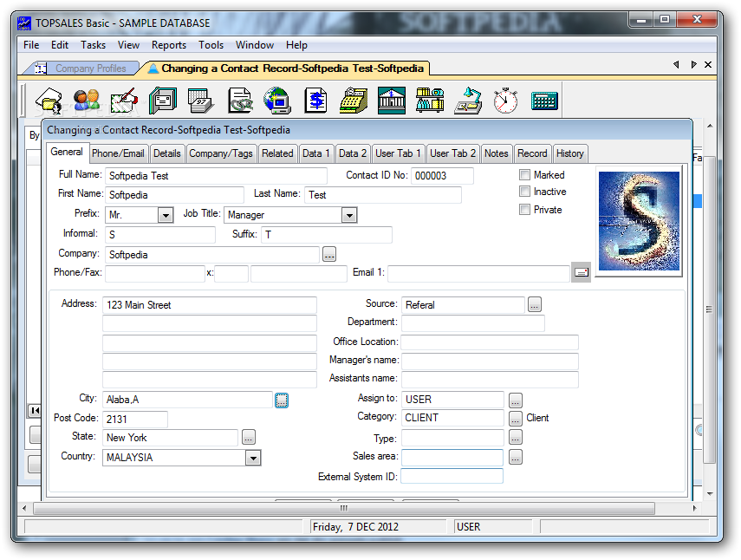Open the Source lookup ellipsis button
The width and height of the screenshot is (741, 560).
[x=534, y=305]
